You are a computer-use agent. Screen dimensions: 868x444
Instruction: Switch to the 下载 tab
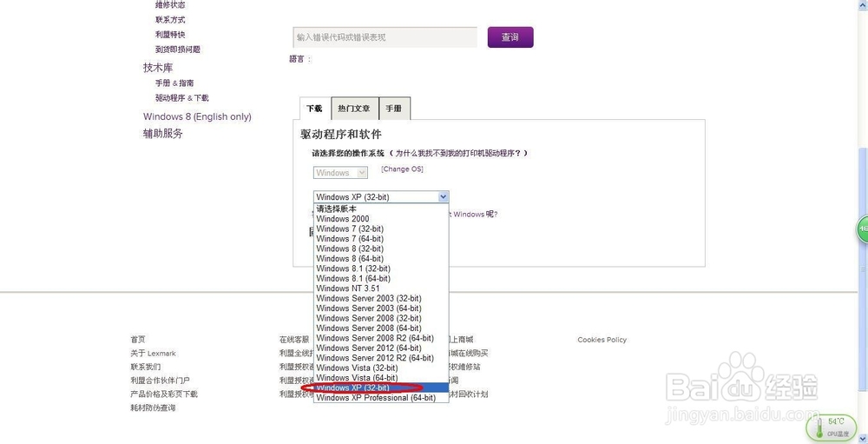[314, 109]
